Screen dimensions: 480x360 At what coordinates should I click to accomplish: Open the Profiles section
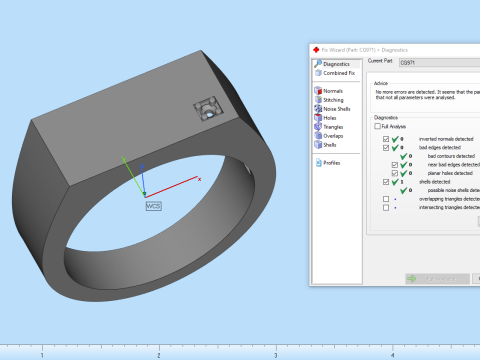pyautogui.click(x=328, y=163)
